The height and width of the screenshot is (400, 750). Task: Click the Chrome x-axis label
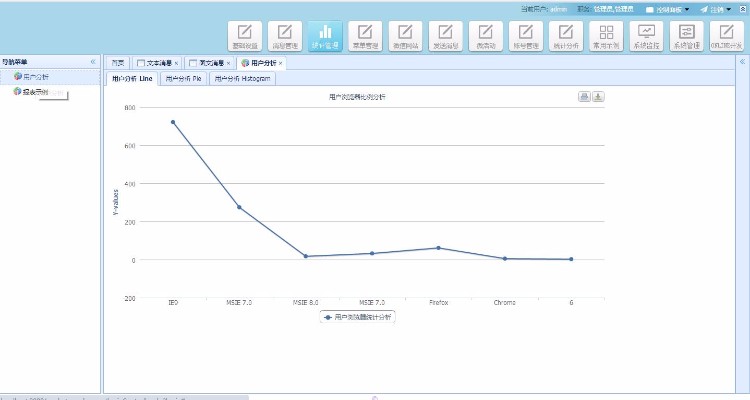505,302
